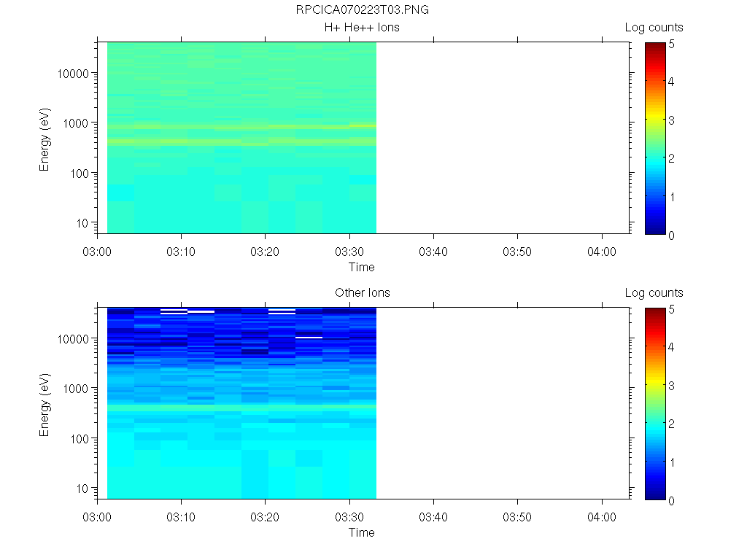Click the 'Energy (eV)' axis label of top plot

(44, 139)
